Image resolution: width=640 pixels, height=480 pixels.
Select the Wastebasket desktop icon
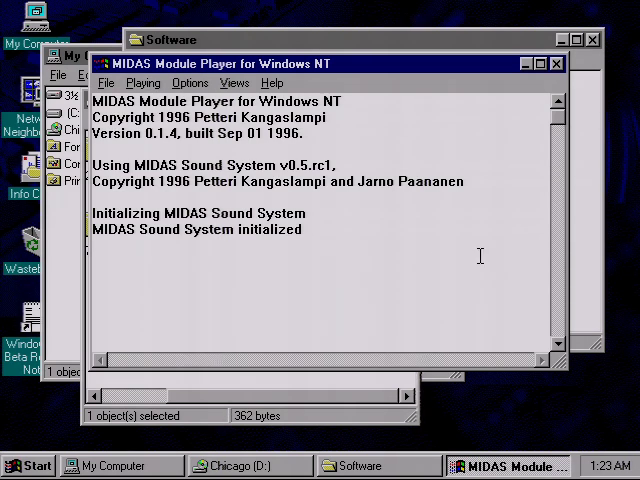tap(31, 242)
